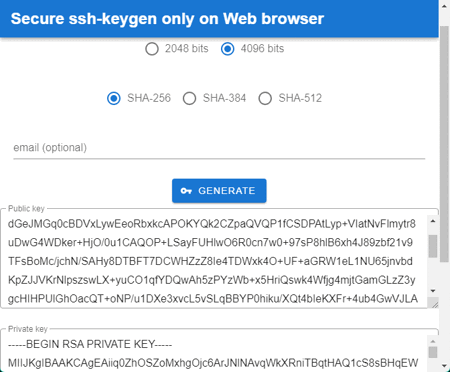Click Public key scrollbar down arrow
This screenshot has height=372, width=450.
(433, 291)
